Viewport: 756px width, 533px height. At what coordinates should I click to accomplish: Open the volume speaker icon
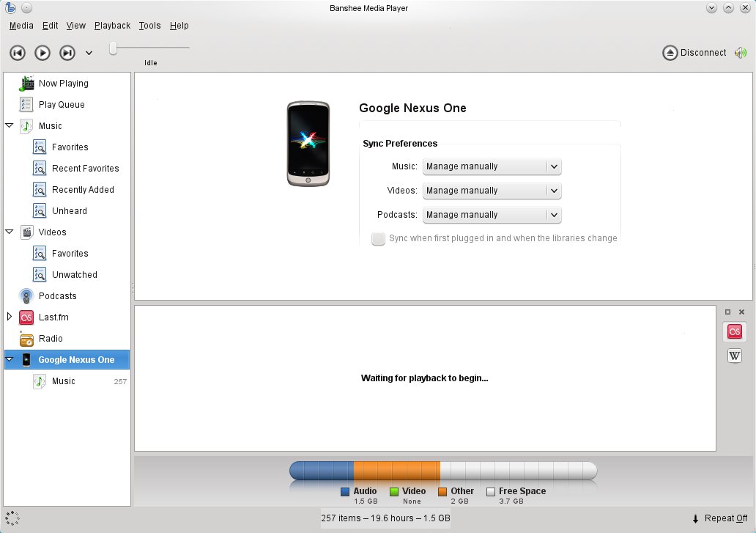click(x=741, y=53)
